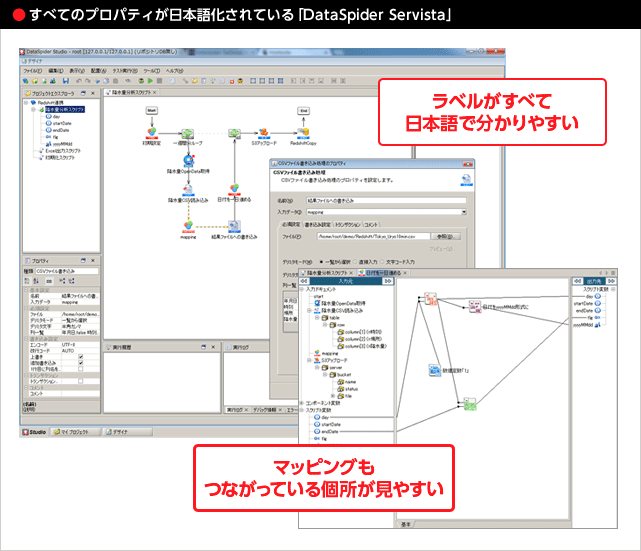Collapse the Redshift連携 project tree node
This screenshot has width=641, height=551.
click(28, 103)
